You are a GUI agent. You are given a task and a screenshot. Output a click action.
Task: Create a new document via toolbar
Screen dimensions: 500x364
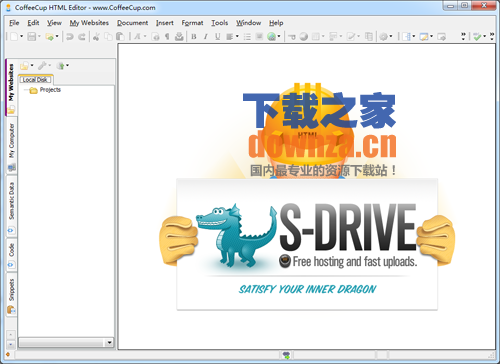tap(14, 36)
